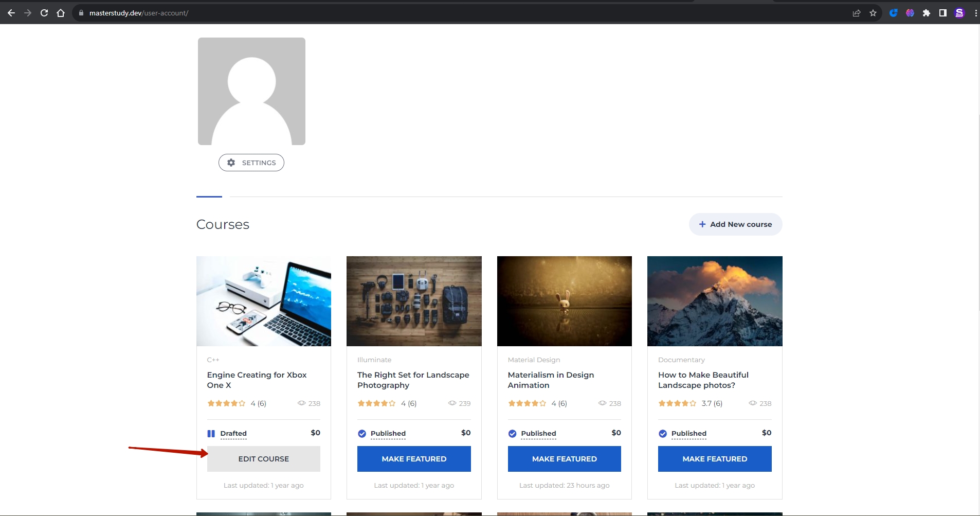Click the Illuminate category label
Screen dimensions: 980x516
click(x=374, y=360)
